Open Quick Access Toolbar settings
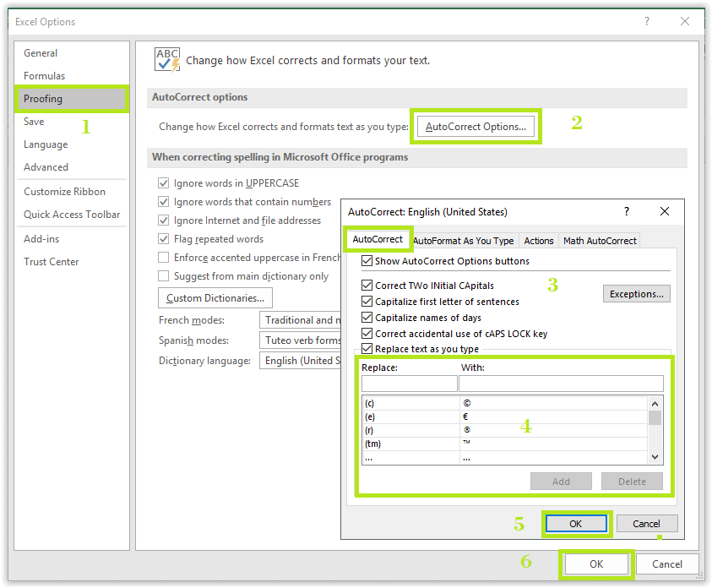The width and height of the screenshot is (712, 588). (72, 215)
